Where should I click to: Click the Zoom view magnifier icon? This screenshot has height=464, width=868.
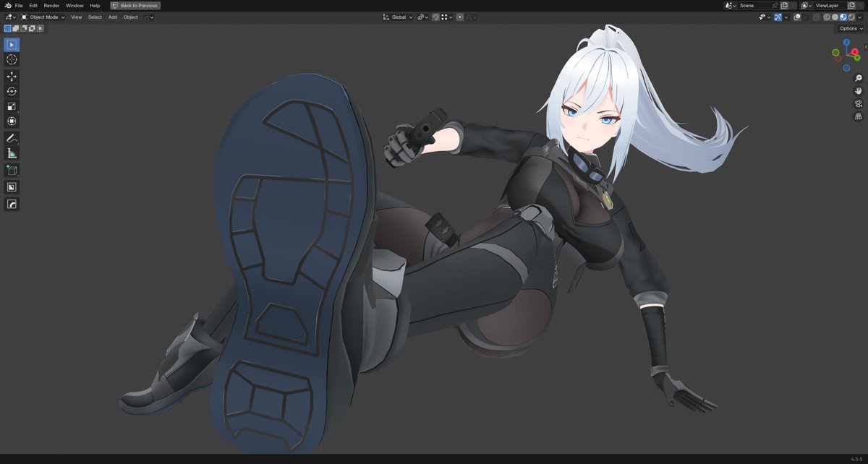click(x=859, y=77)
